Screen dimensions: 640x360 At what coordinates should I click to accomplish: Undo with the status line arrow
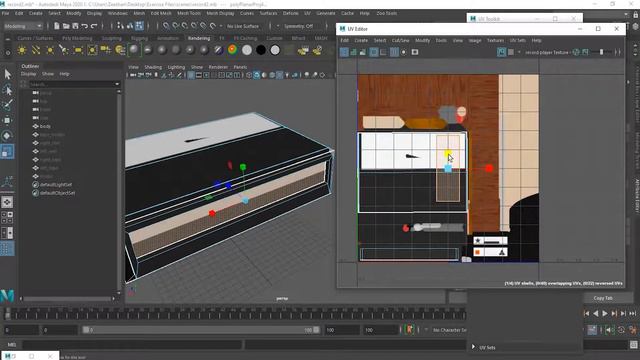(x=84, y=26)
